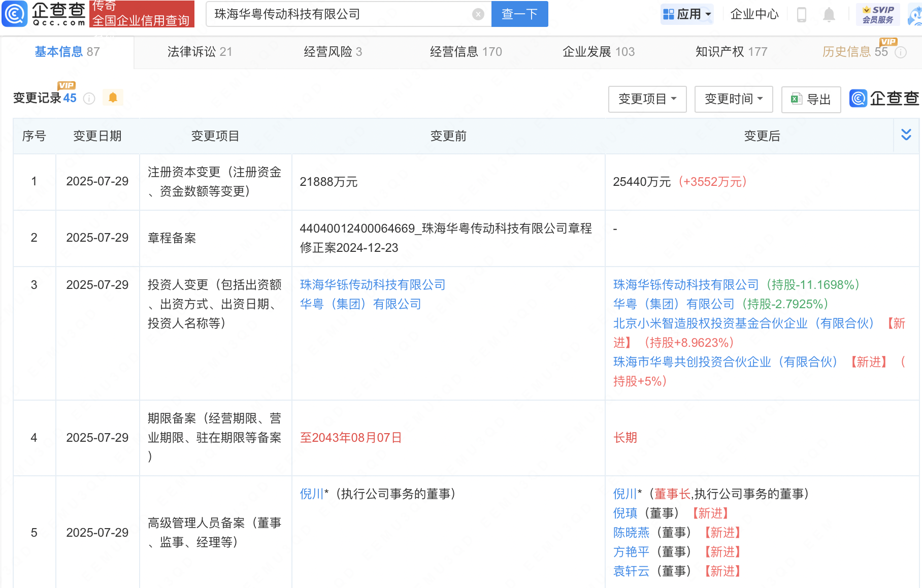Select the 25440万元 (+3552万元) cell
922x588 pixels.
point(762,182)
